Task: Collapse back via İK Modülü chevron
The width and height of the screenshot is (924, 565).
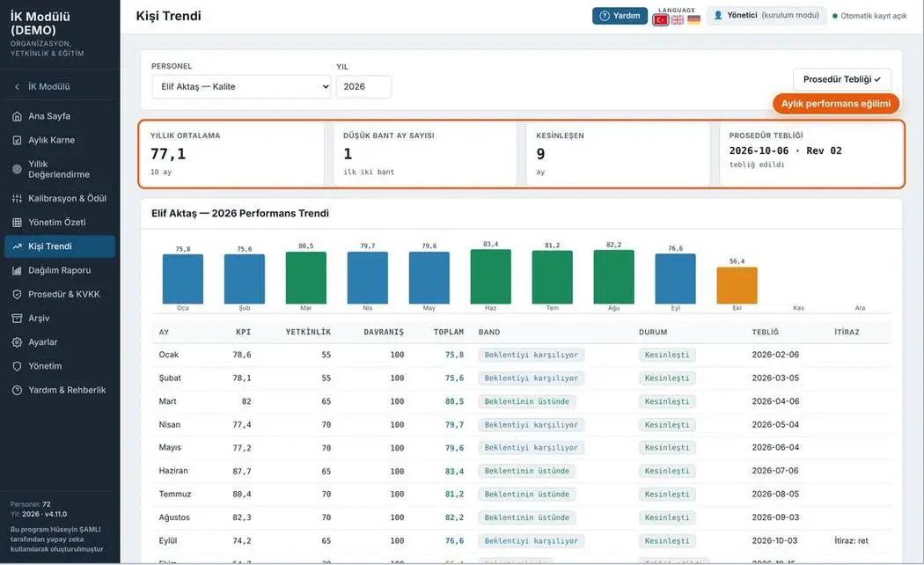Action: click(17, 86)
